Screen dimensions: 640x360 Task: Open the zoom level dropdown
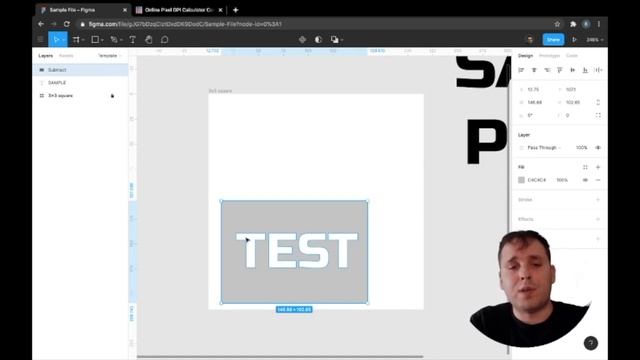(x=595, y=40)
